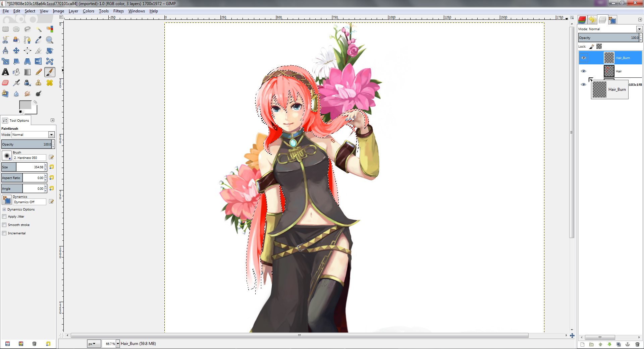The image size is (644, 349).
Task: Select the Scale tool
Action: click(x=5, y=61)
